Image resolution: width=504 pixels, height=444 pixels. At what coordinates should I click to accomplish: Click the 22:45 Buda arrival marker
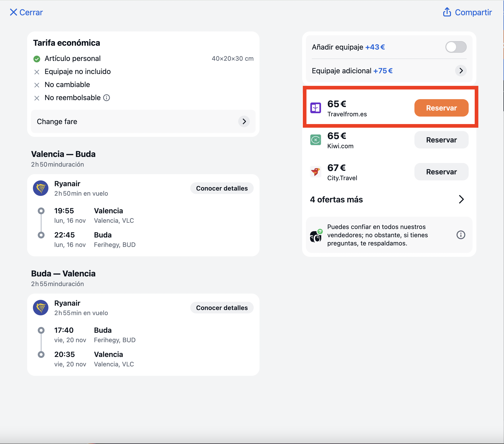click(x=41, y=235)
